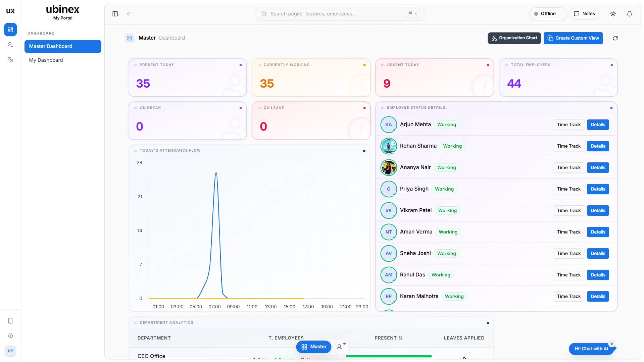Screen dimensions: 644x362
Task: Click the PRESENT % column header
Action: [388, 338]
